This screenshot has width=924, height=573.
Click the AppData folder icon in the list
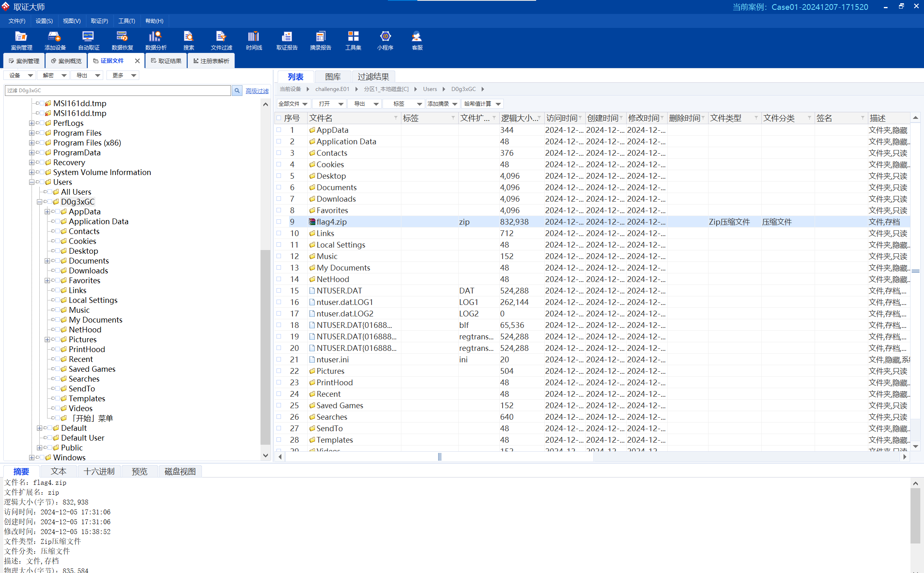[x=312, y=130]
